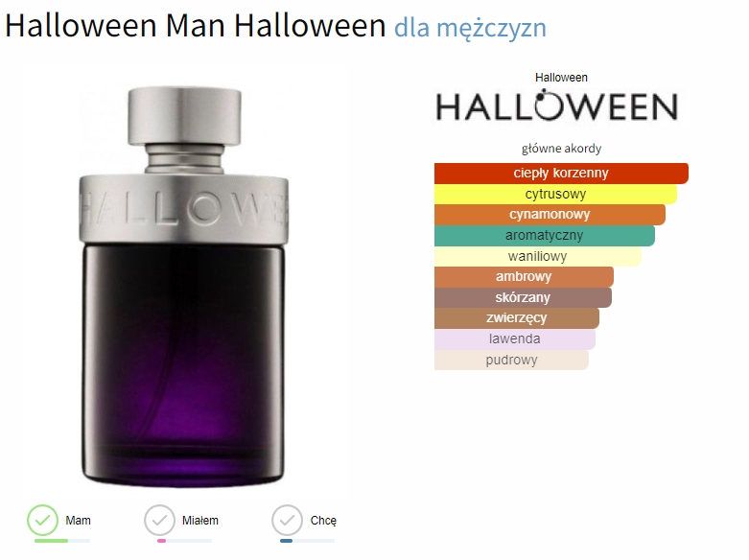This screenshot has width=749, height=560.
Task: Select the 'ciepły korzenny' accord bar
Action: [x=561, y=173]
